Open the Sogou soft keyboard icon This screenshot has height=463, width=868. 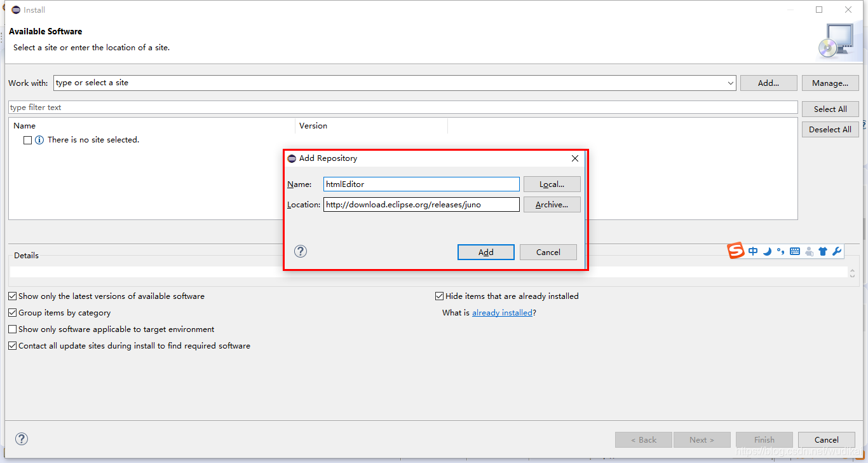click(x=795, y=251)
